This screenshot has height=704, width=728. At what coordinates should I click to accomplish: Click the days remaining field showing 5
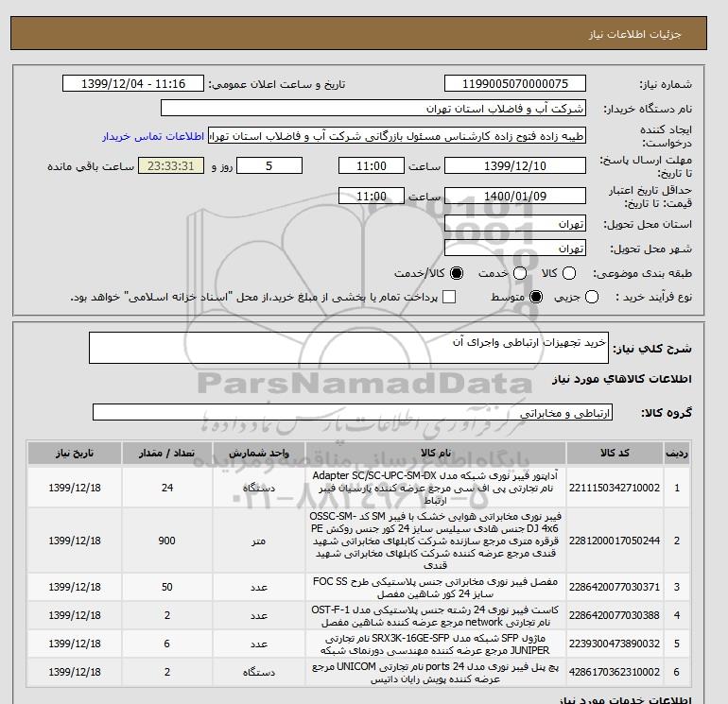pos(269,165)
